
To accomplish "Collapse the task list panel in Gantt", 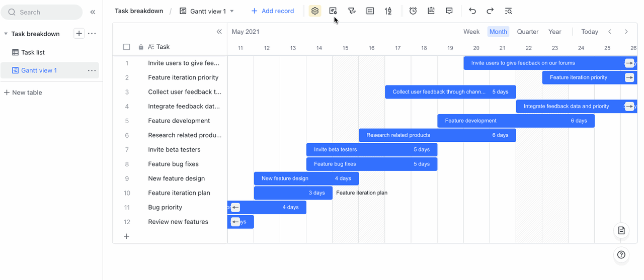I will pyautogui.click(x=219, y=32).
